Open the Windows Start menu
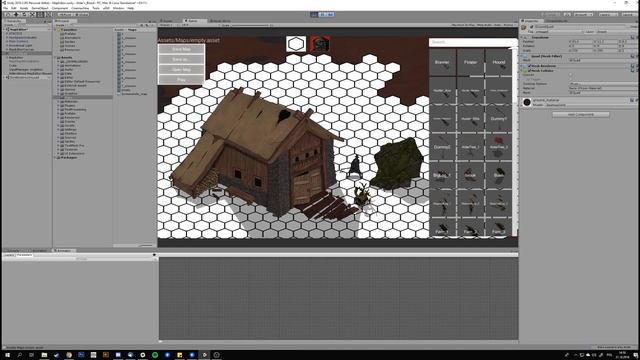The width and height of the screenshot is (640, 360). point(7,355)
